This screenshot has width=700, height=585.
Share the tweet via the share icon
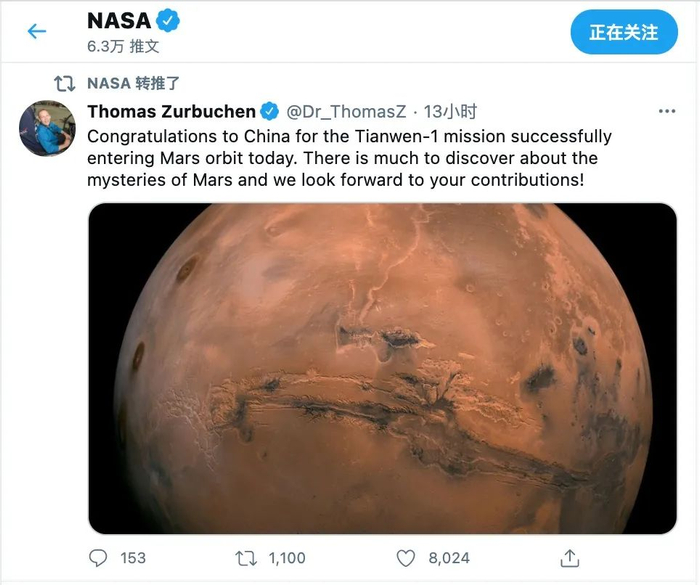pyautogui.click(x=569, y=557)
